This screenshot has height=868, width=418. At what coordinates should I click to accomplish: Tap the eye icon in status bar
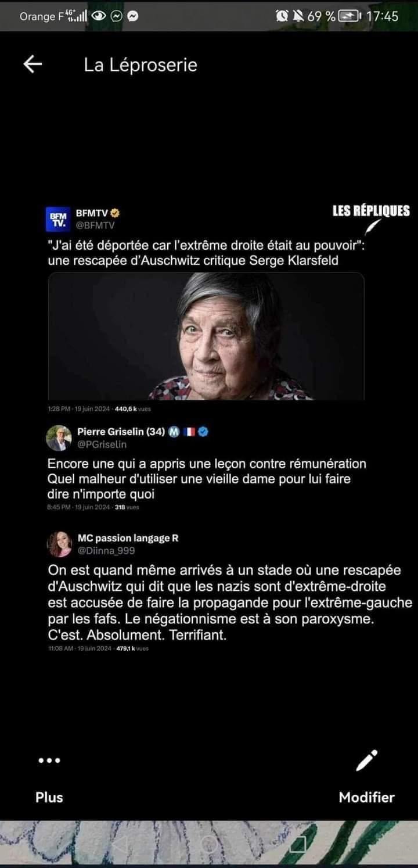click(99, 16)
